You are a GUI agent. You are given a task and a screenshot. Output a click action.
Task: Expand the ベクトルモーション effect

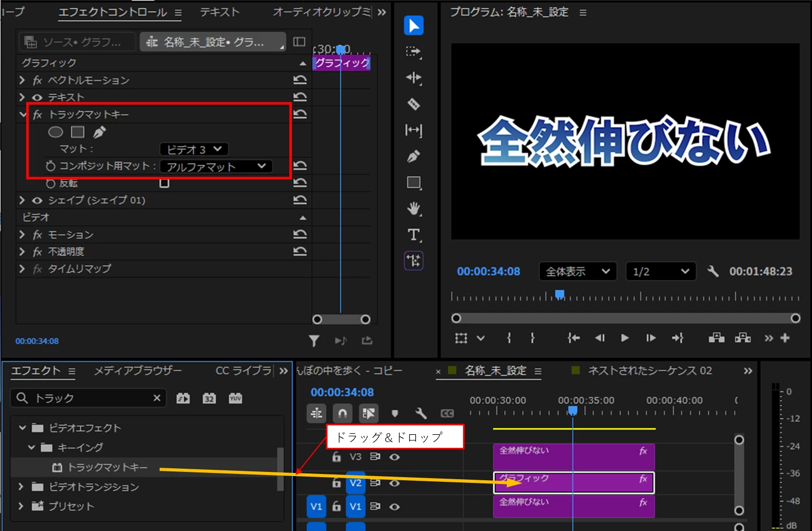22,80
